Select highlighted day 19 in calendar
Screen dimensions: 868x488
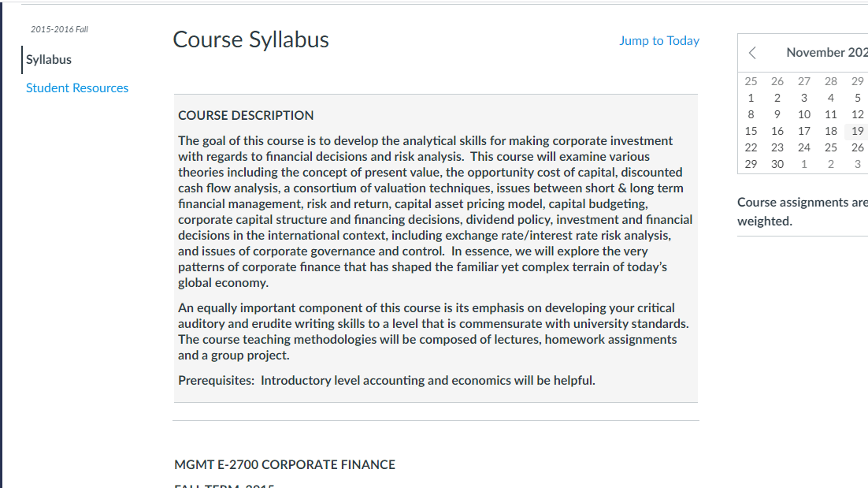click(857, 131)
